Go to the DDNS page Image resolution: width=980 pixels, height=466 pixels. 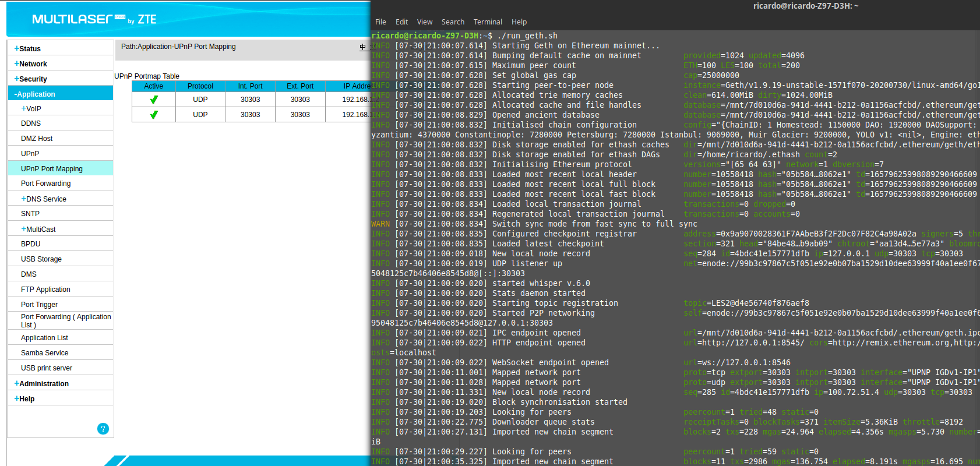coord(31,123)
